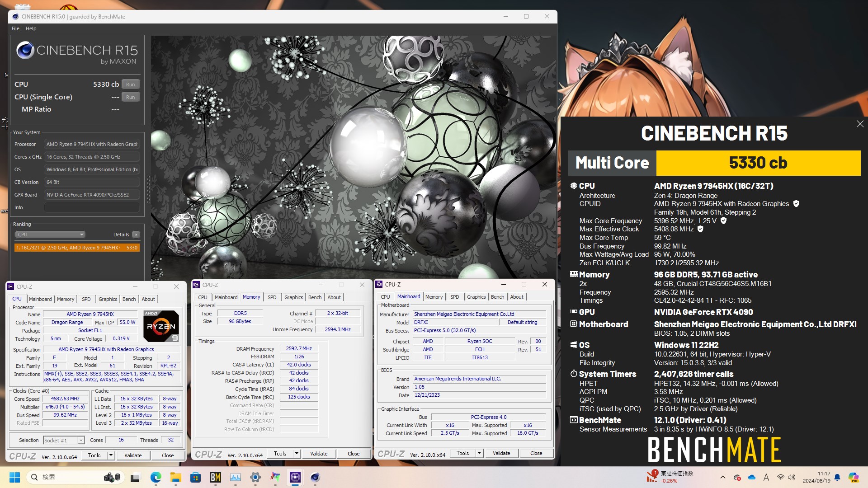Click Tools button in Mainboard CPU-Z window

coord(462,453)
